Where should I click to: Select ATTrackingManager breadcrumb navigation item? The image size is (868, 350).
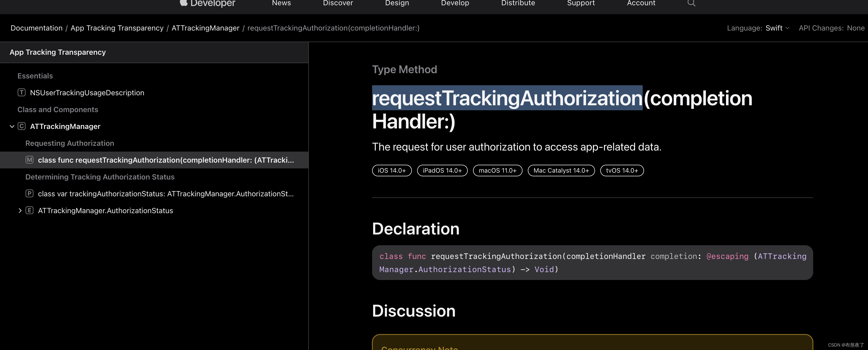pyautogui.click(x=205, y=27)
